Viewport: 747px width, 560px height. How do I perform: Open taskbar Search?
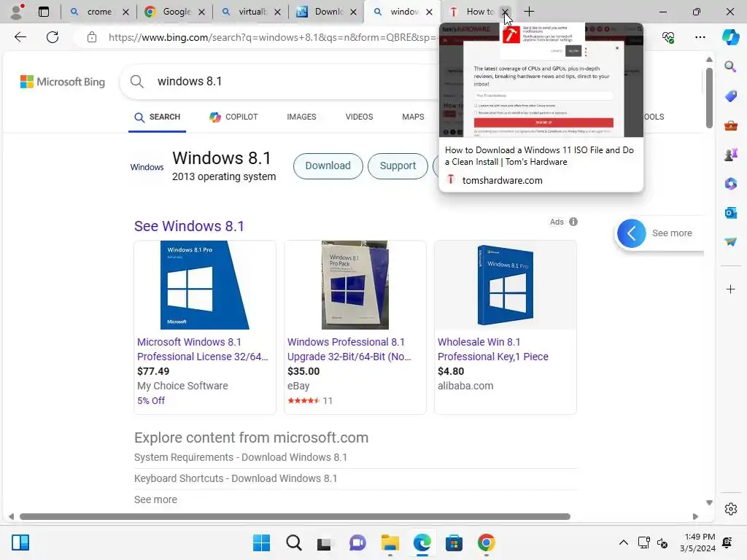click(294, 542)
